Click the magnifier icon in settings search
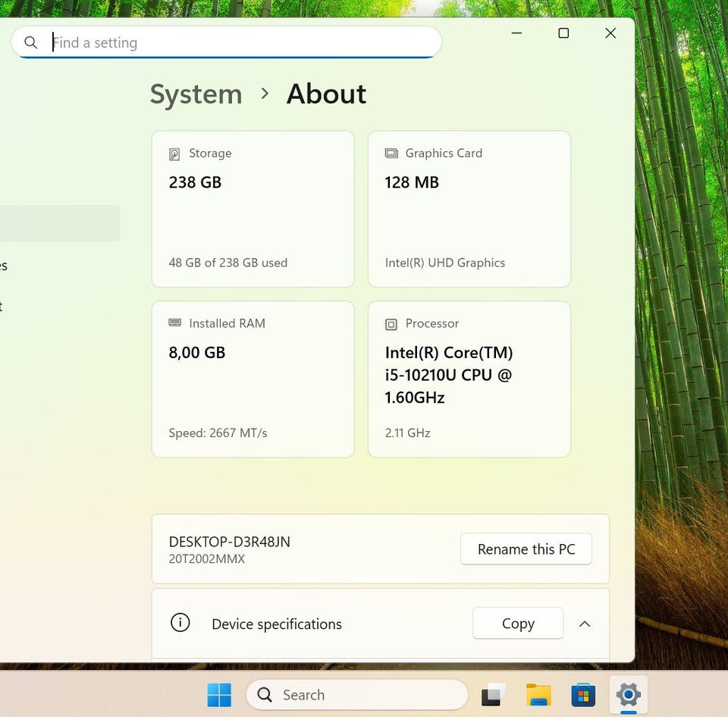 pyautogui.click(x=31, y=42)
